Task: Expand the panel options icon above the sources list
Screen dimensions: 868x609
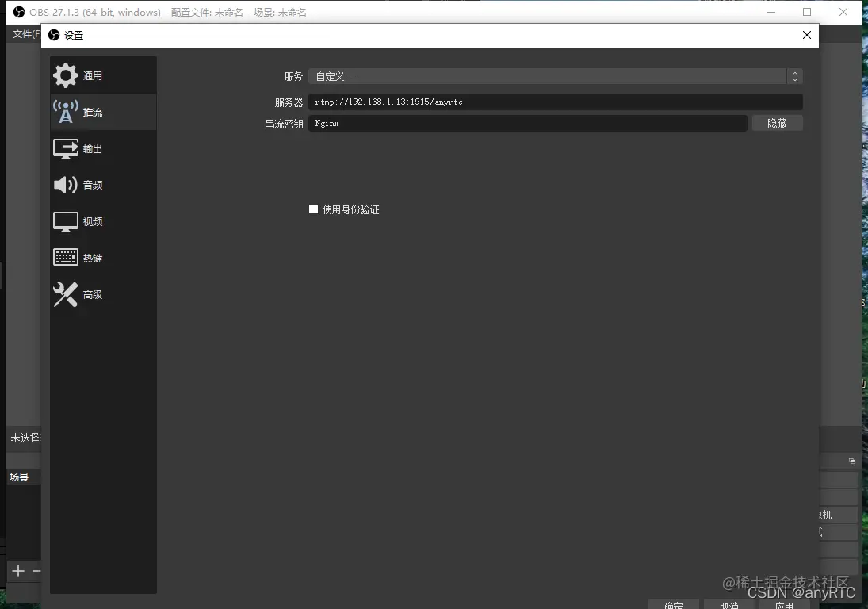Action: coord(851,460)
